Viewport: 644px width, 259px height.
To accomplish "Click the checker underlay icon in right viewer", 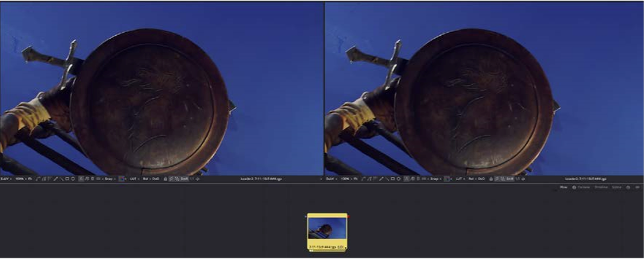I will click(502, 179).
